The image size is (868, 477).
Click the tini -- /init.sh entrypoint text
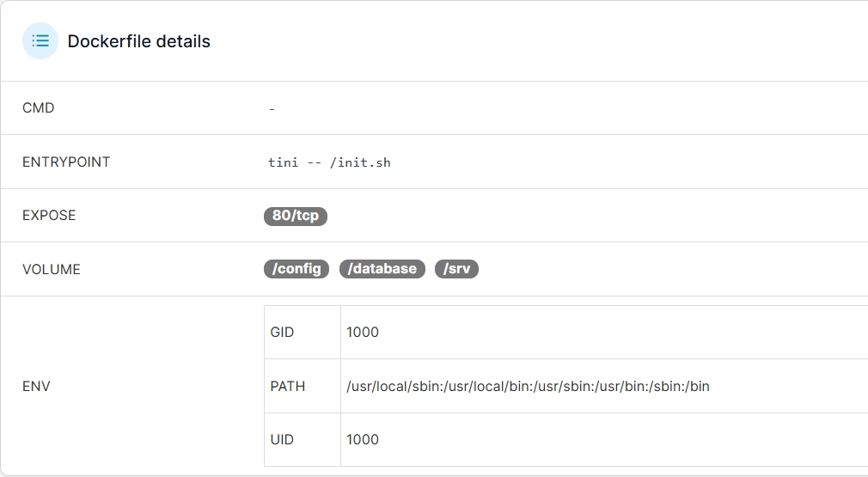pos(329,162)
